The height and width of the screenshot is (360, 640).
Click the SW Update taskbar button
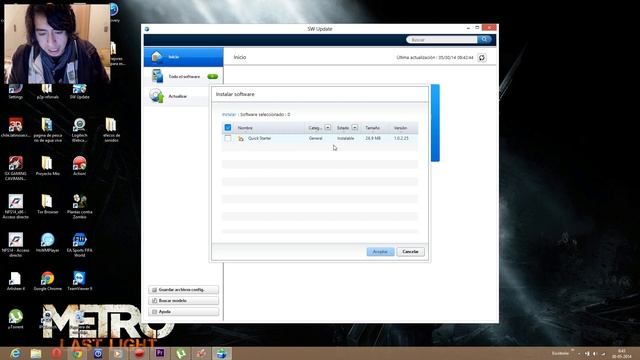point(222,353)
